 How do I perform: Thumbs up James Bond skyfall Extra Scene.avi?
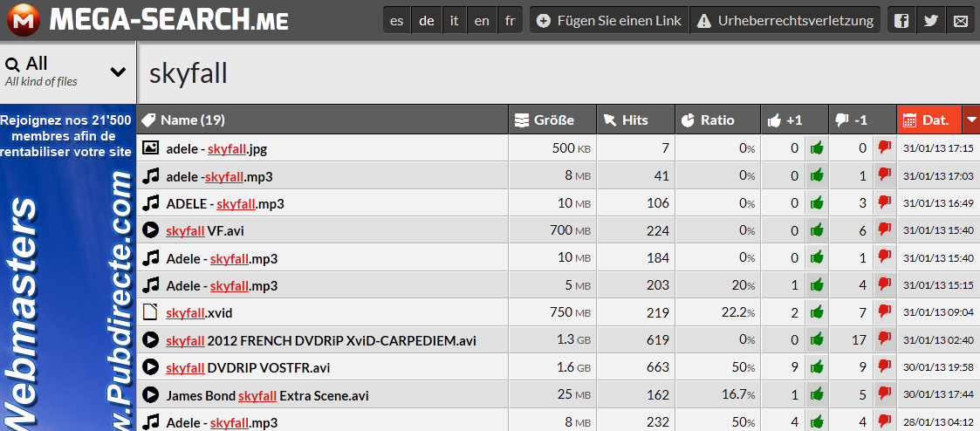tap(816, 394)
